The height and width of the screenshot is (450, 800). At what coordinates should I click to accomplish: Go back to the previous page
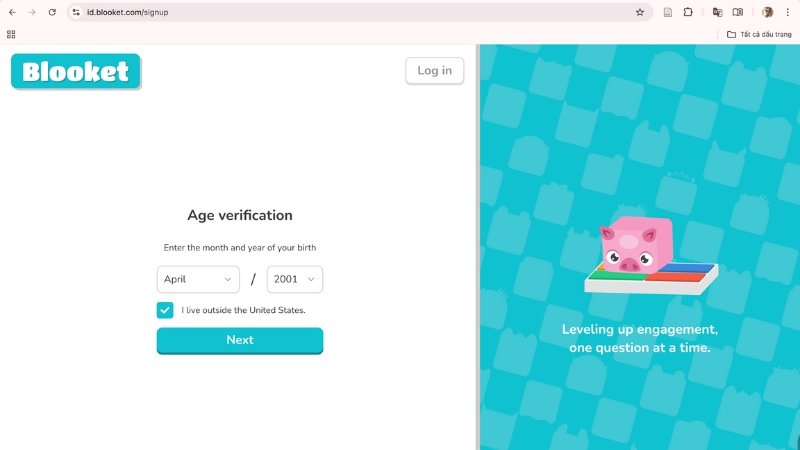(12, 12)
